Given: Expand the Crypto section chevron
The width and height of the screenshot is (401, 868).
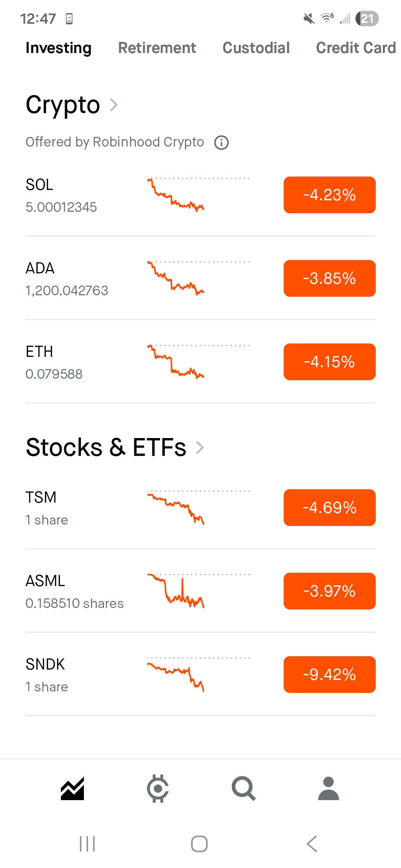Looking at the screenshot, I should coord(114,105).
